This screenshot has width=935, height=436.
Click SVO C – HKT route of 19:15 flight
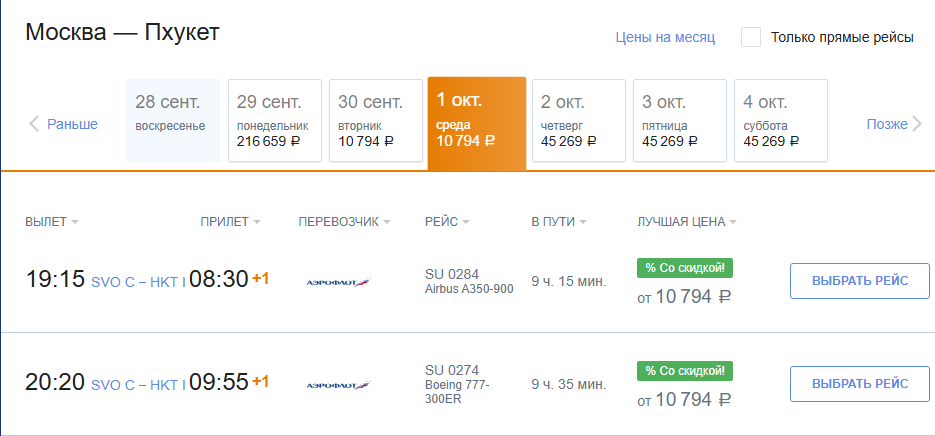click(x=136, y=281)
